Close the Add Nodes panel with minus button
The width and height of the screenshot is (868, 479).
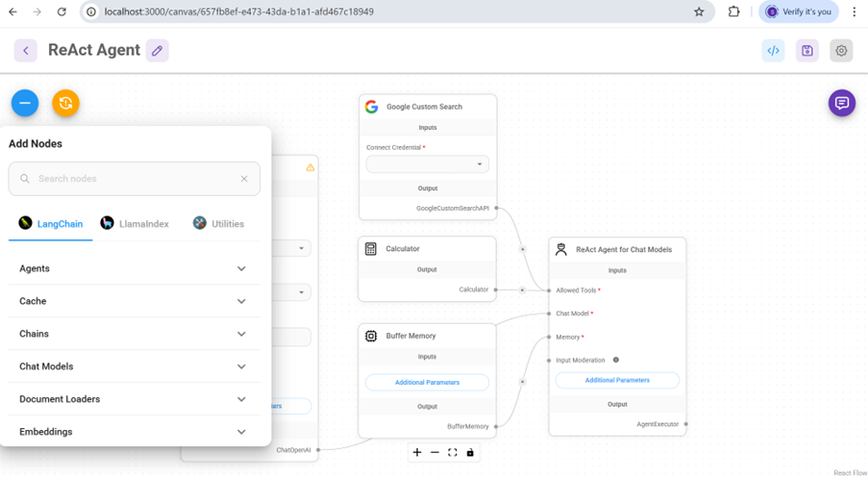coord(25,103)
